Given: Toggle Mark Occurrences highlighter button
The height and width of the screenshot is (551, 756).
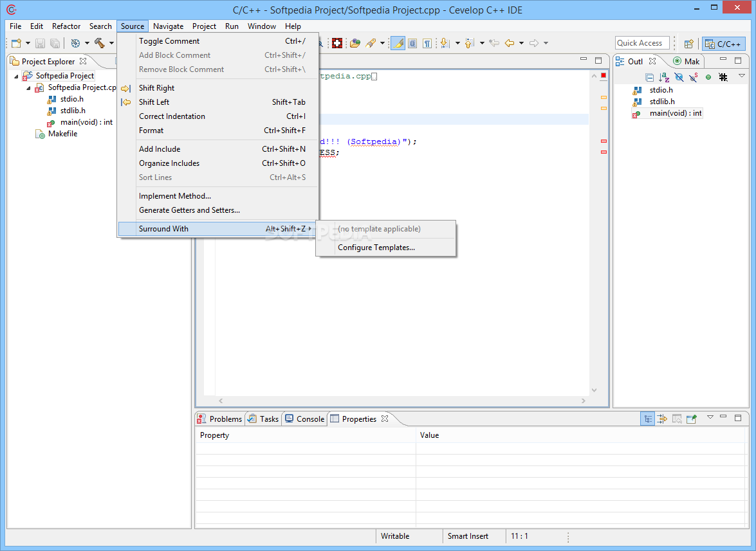Looking at the screenshot, I should click(x=398, y=43).
